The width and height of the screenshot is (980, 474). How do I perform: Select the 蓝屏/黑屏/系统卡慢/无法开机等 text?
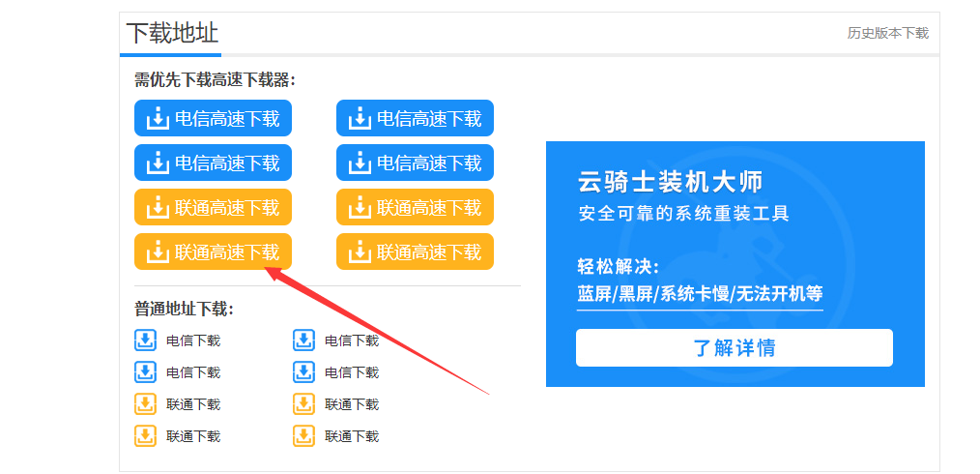point(700,293)
